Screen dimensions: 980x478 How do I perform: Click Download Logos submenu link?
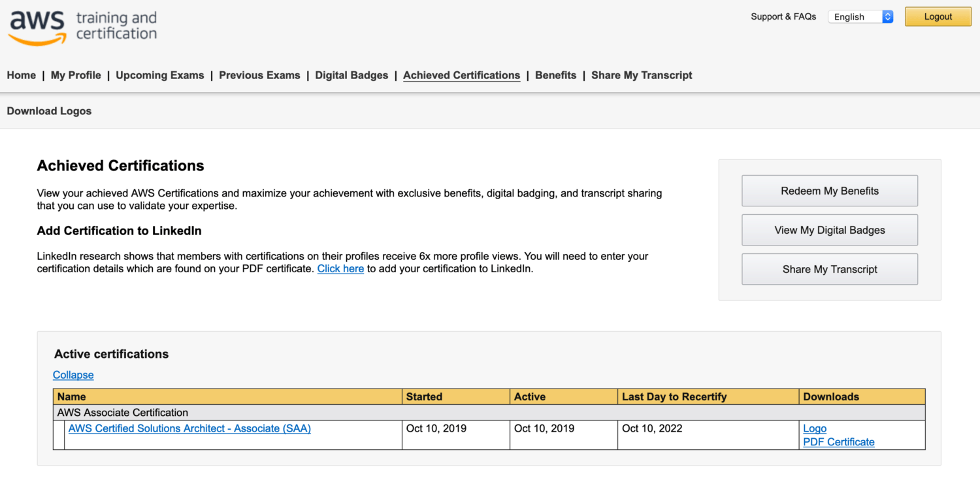tap(49, 111)
